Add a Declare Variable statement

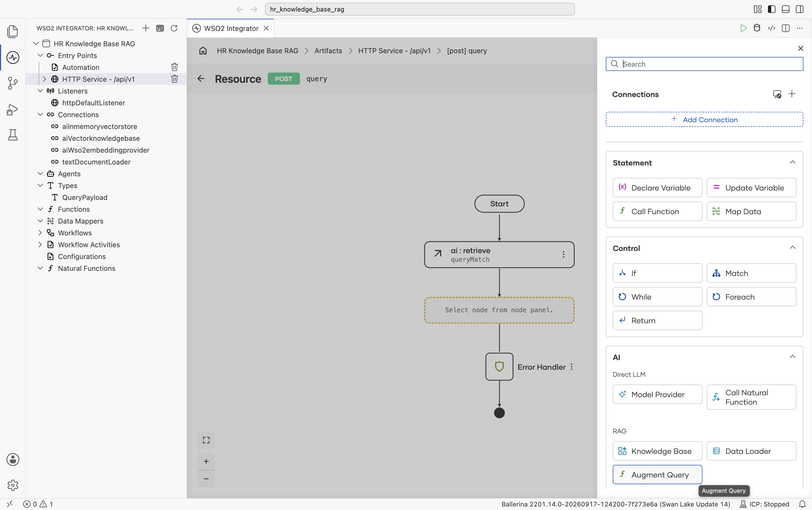pyautogui.click(x=657, y=188)
